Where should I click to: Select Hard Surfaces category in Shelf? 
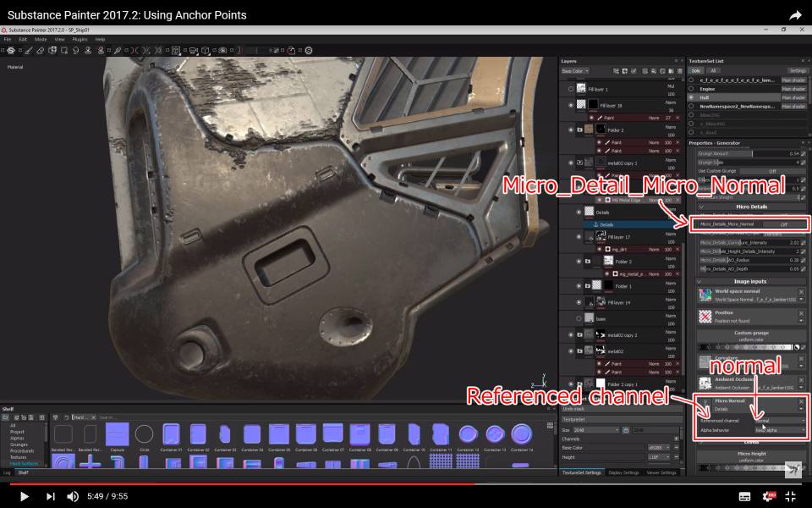(x=25, y=463)
